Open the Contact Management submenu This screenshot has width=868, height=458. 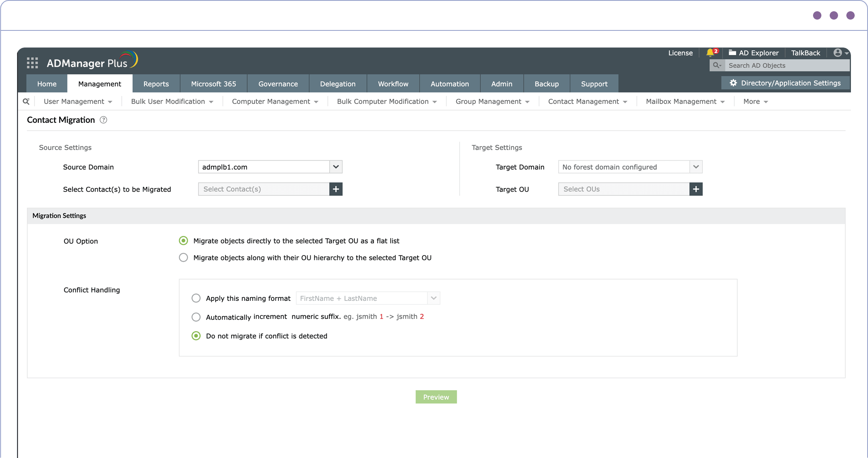(x=587, y=102)
